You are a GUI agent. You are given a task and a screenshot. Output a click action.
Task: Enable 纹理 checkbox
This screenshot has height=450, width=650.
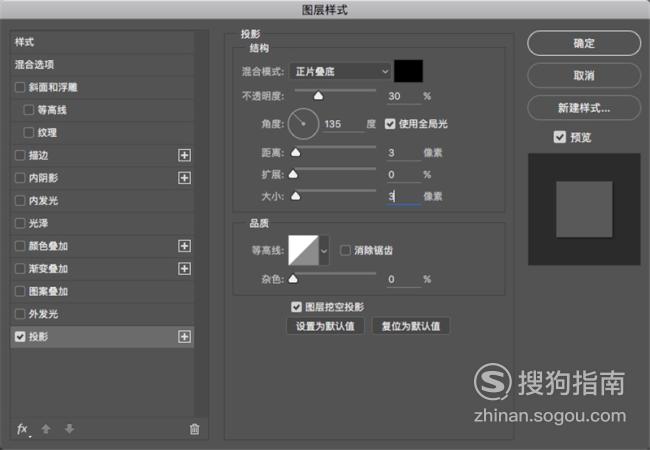pos(29,133)
